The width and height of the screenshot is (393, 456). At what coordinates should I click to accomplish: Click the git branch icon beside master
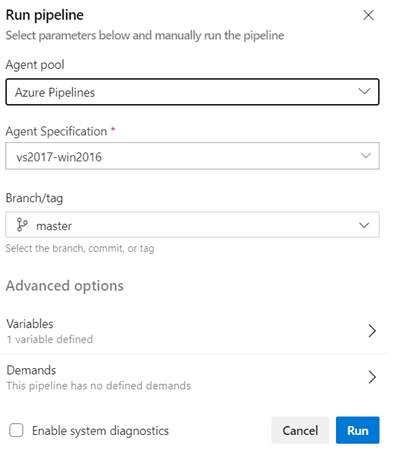(x=22, y=225)
